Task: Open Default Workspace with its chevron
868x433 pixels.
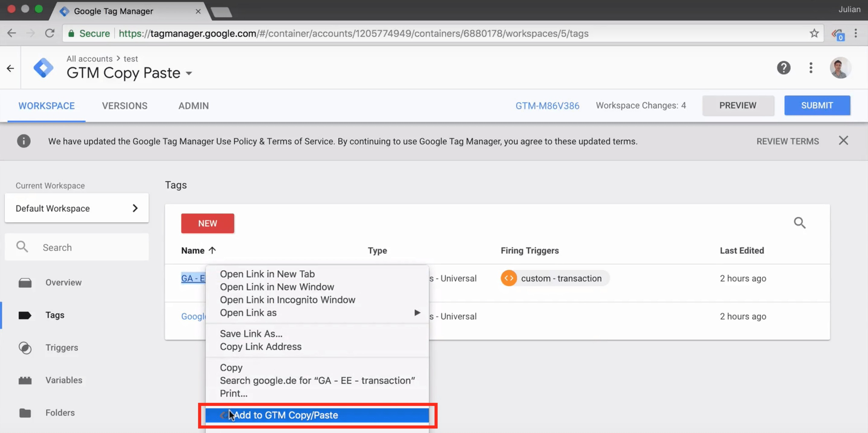Action: (135, 208)
